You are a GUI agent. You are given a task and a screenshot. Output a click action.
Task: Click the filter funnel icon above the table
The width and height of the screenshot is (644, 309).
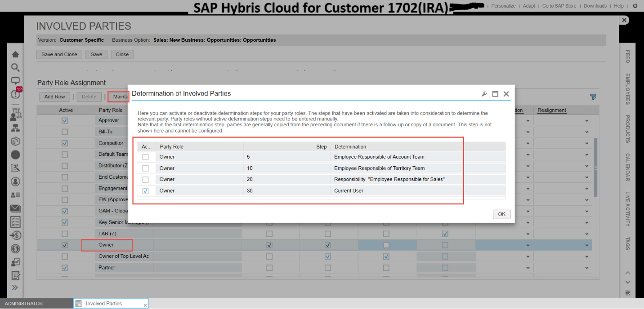click(593, 97)
